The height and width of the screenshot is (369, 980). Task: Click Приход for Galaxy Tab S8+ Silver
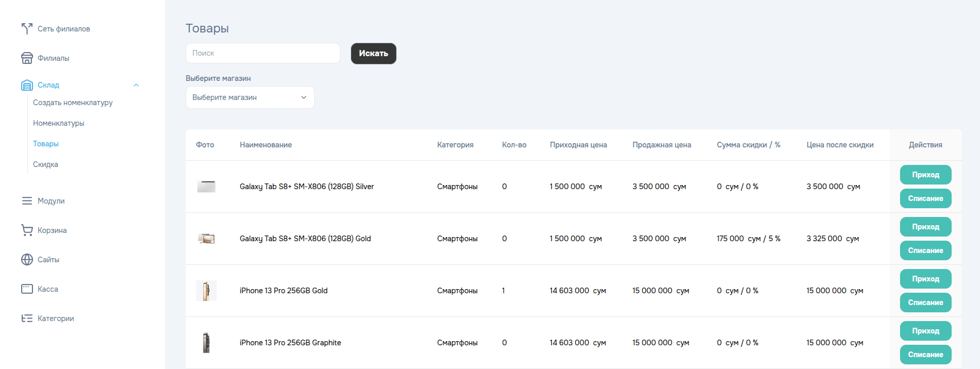click(x=925, y=175)
